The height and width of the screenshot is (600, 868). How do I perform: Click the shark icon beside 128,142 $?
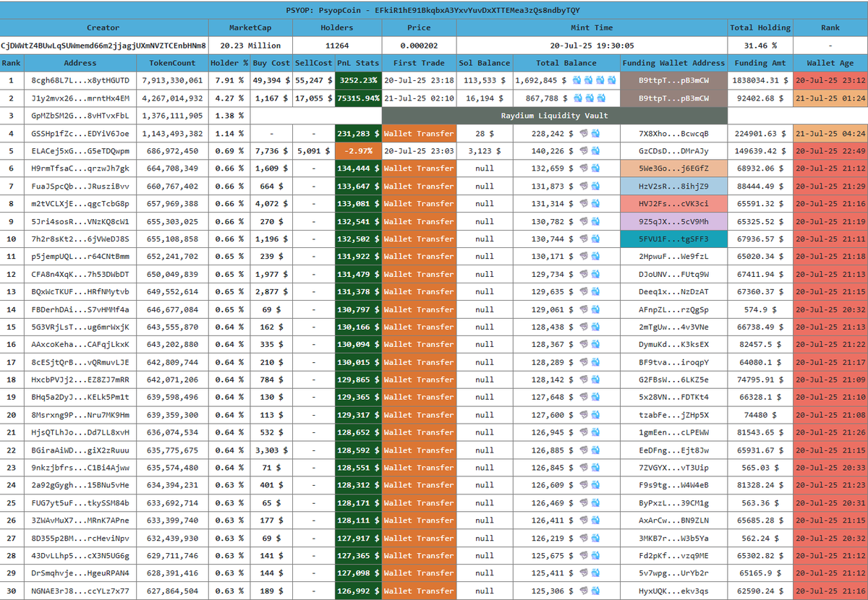(x=582, y=380)
